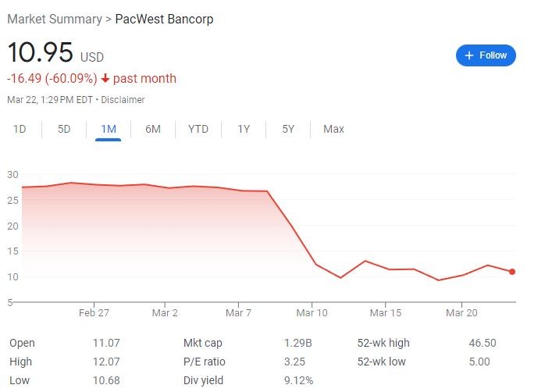The width and height of the screenshot is (545, 392).
Task: Click the plus icon on Follow
Action: [469, 55]
